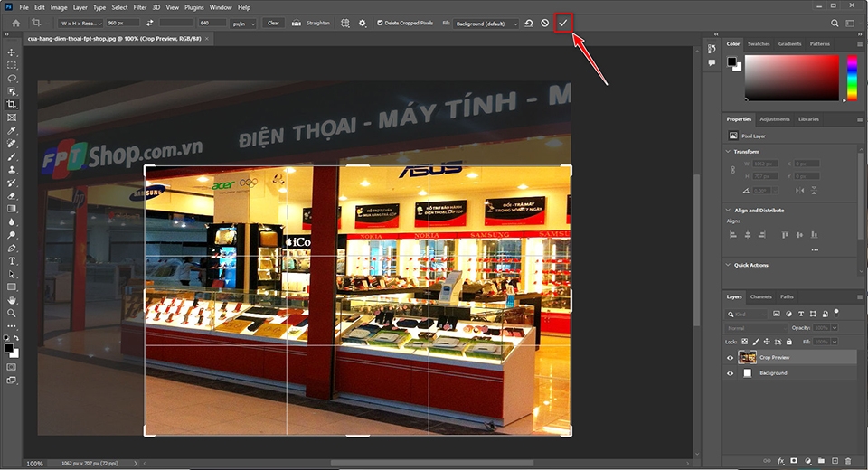868x470 pixels.
Task: Switch to the Swatches tab
Action: [759, 43]
